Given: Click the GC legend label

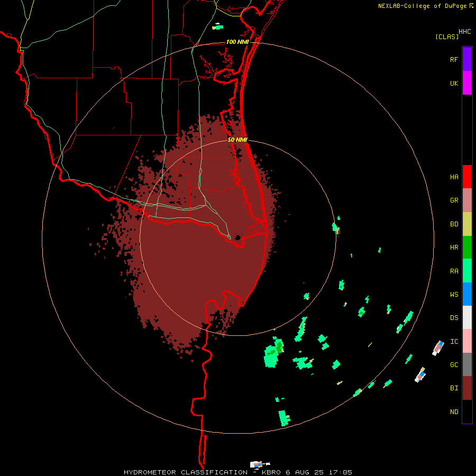Looking at the screenshot, I should click(454, 365).
